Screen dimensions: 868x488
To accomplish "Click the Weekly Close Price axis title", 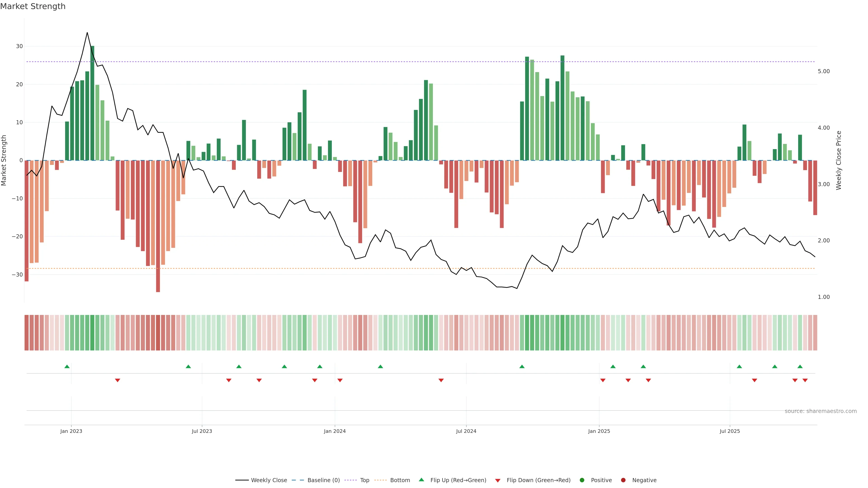I will click(839, 160).
